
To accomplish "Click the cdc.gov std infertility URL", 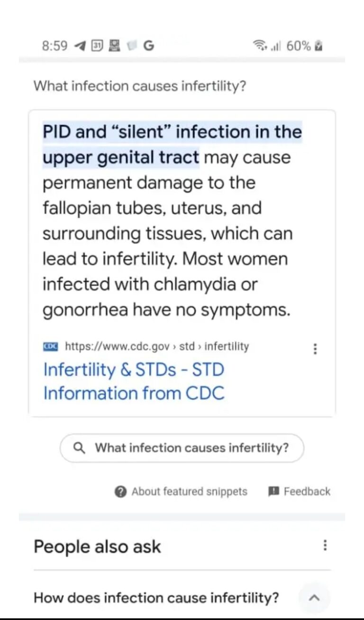I will pos(156,346).
